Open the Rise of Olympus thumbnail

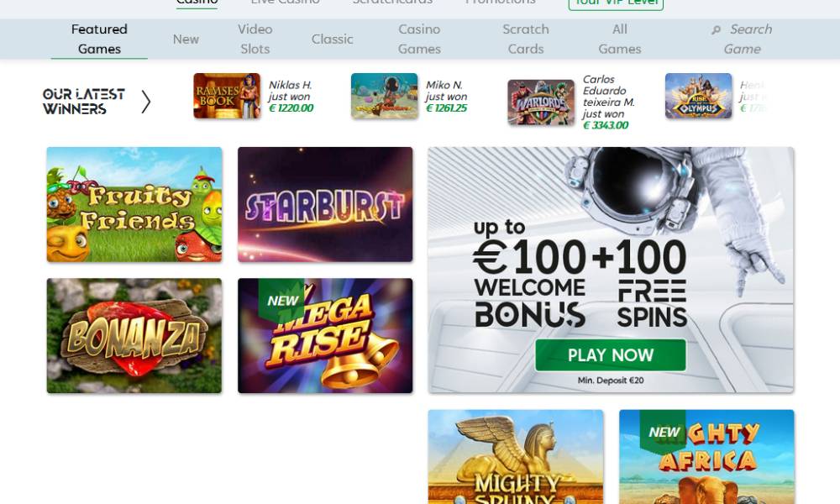click(x=699, y=96)
